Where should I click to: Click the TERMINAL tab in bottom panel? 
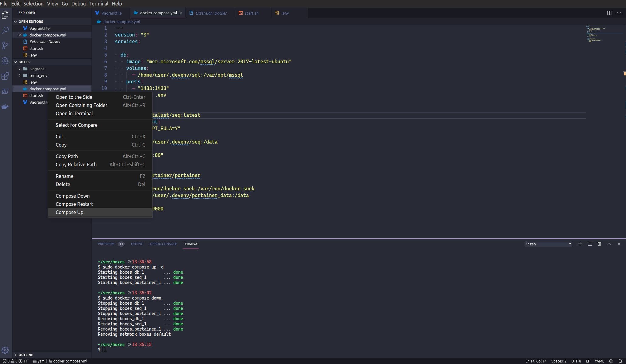pyautogui.click(x=191, y=244)
